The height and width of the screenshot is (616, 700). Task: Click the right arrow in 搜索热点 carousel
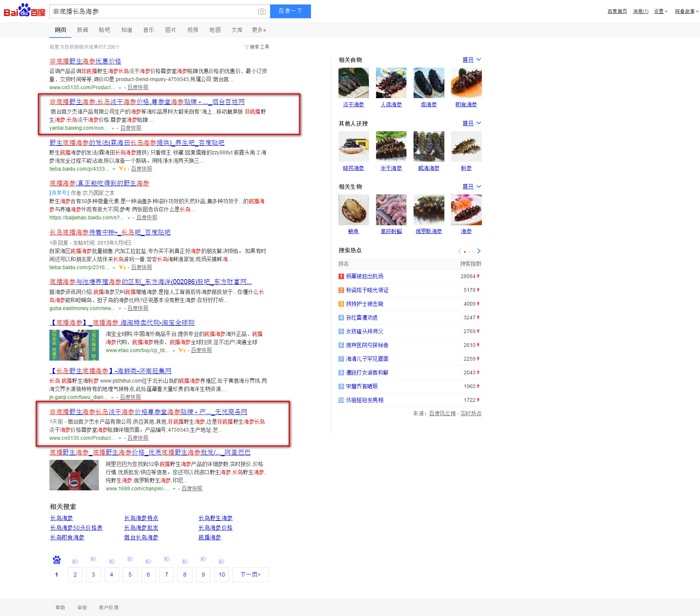click(479, 251)
